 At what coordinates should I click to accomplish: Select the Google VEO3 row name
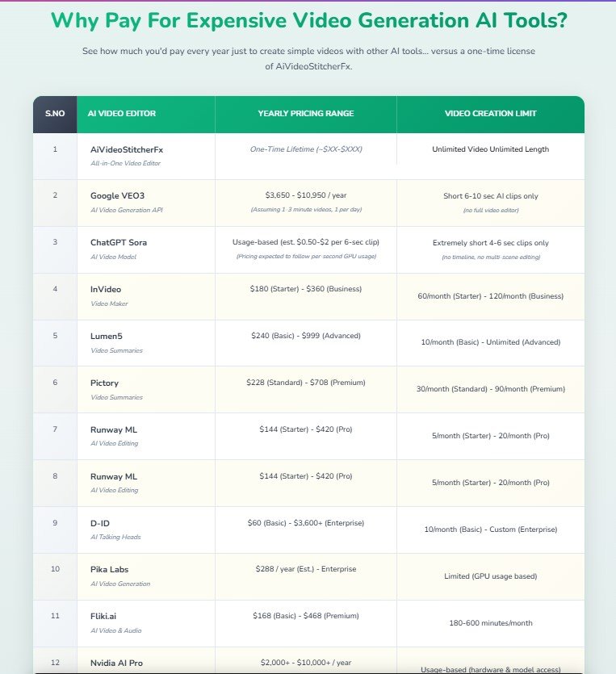pos(117,195)
